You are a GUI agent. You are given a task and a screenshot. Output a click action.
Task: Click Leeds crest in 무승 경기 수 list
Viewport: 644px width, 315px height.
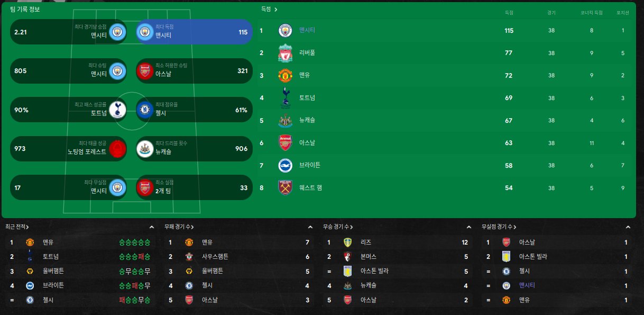coord(347,242)
